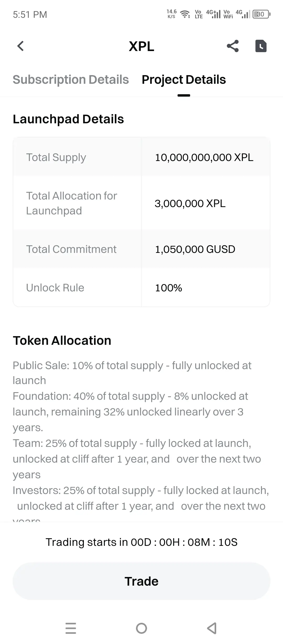Screen dimensions: 283x644
Task: Switch to Subscription Details tab
Action: tap(71, 80)
